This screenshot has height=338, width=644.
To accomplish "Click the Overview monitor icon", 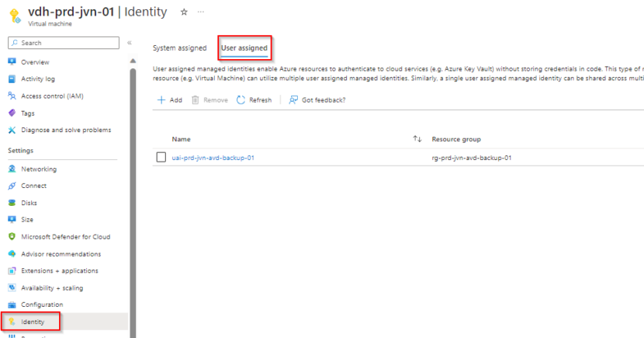I will tap(12, 61).
